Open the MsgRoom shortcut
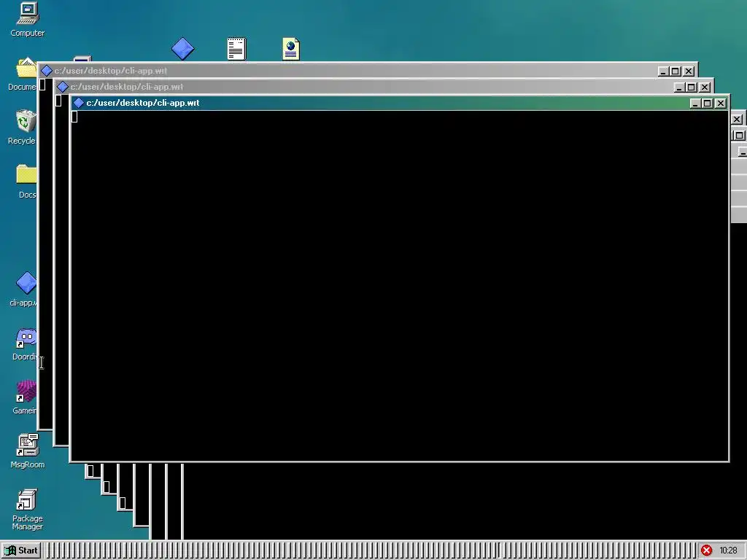747x560 pixels. 28,451
